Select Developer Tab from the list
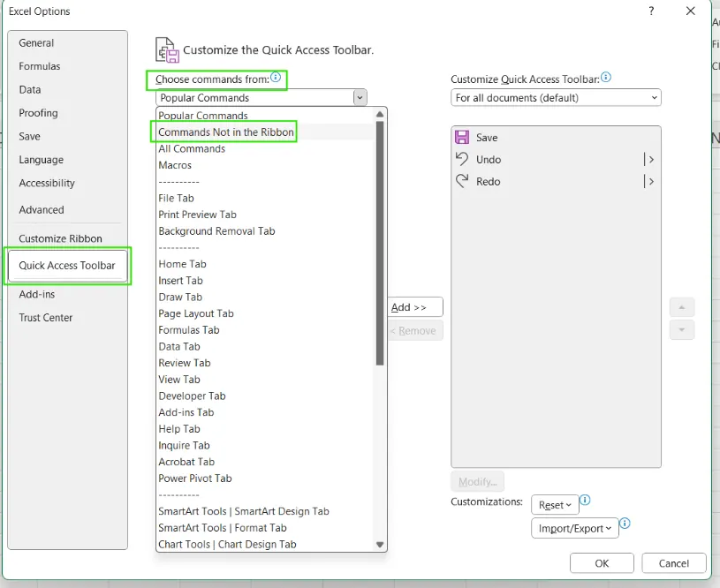 pyautogui.click(x=192, y=396)
